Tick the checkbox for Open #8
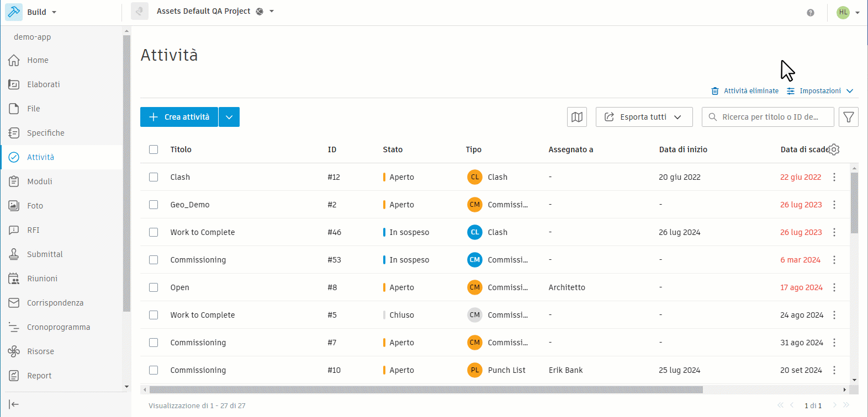The image size is (868, 417). (x=154, y=287)
